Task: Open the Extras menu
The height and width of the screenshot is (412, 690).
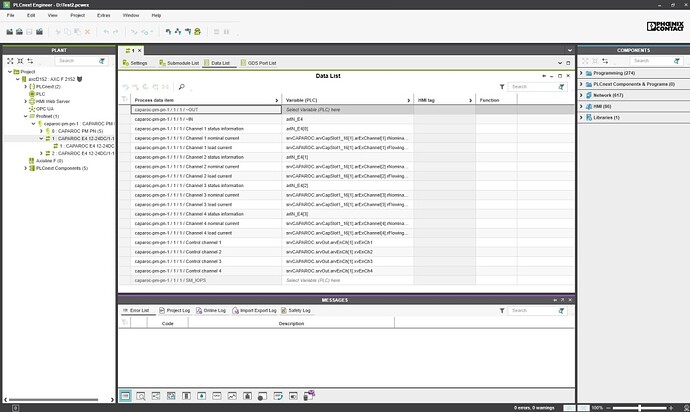Action: tap(104, 15)
